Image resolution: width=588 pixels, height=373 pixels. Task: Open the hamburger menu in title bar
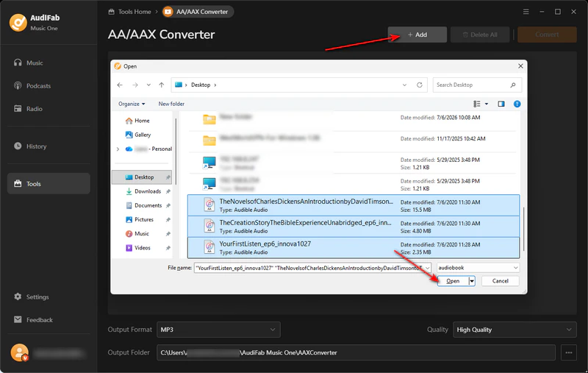(x=526, y=12)
